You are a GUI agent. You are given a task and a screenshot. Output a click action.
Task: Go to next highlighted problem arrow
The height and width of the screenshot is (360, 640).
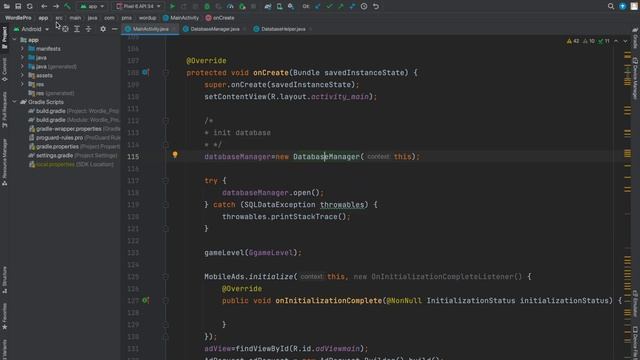(x=625, y=41)
